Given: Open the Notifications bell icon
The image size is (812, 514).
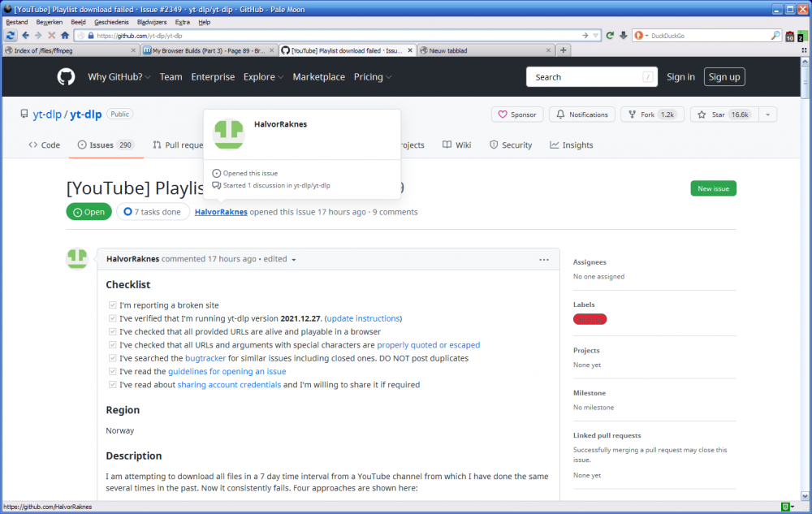Looking at the screenshot, I should (x=581, y=114).
